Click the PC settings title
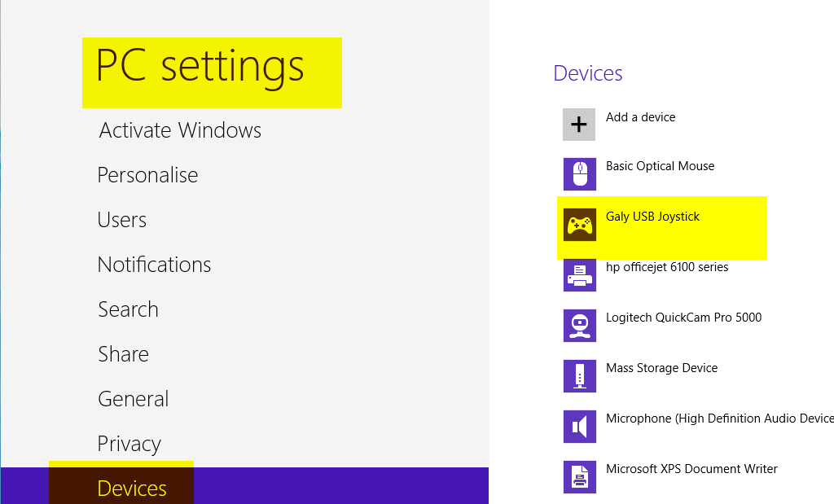 point(200,68)
